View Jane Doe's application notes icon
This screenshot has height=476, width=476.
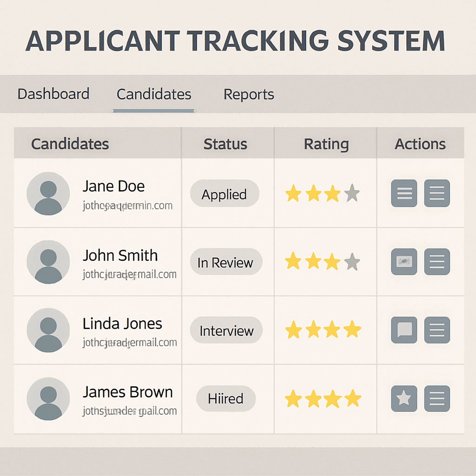click(x=403, y=193)
